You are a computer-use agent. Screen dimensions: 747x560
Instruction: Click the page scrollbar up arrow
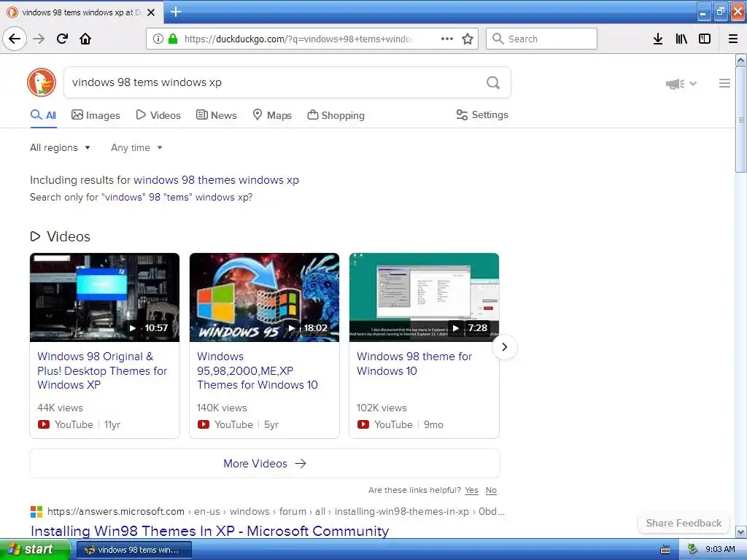pos(741,60)
